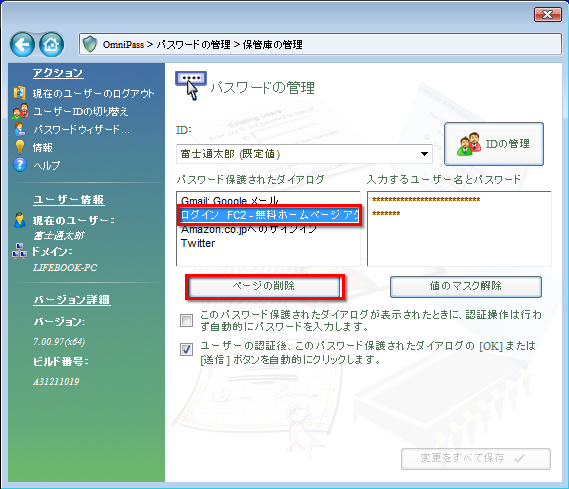
Task: Click the current user name 富士通太郎 in sidebar
Action: [59, 236]
